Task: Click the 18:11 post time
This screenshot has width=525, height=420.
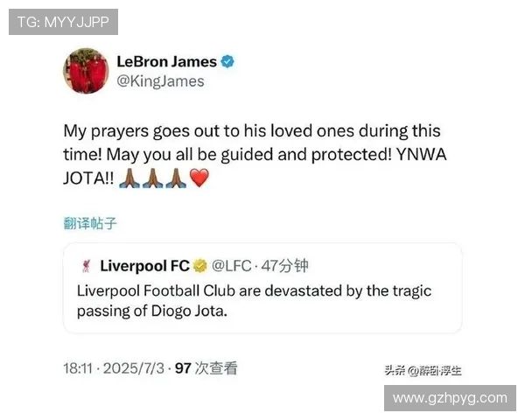Action: coord(78,368)
